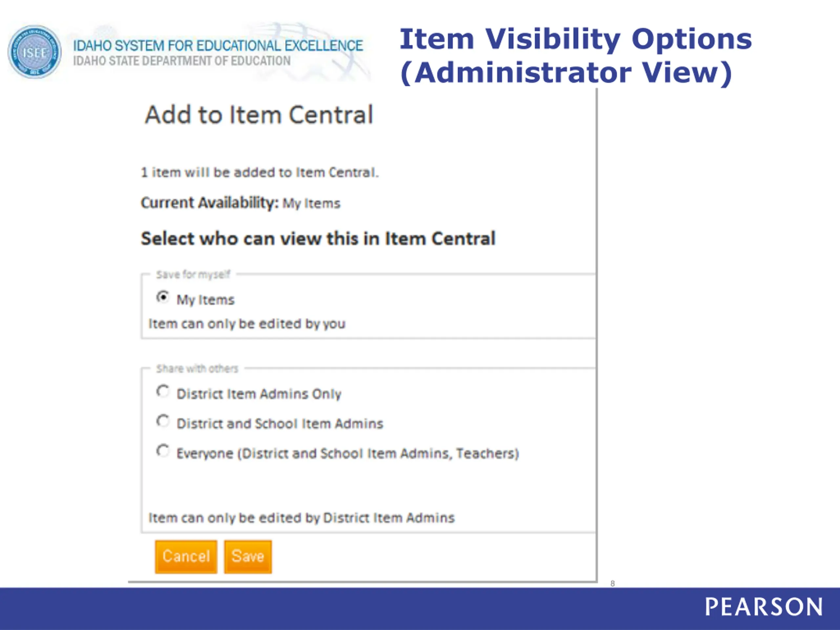Click 'Select who can view this' heading
The height and width of the screenshot is (630, 840).
tap(318, 239)
